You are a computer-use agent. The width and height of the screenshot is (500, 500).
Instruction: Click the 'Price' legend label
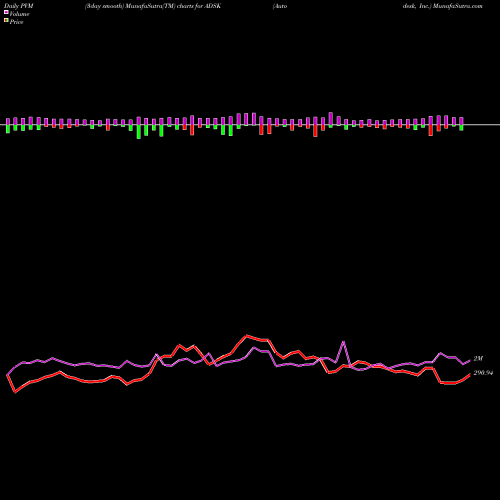click(16, 22)
